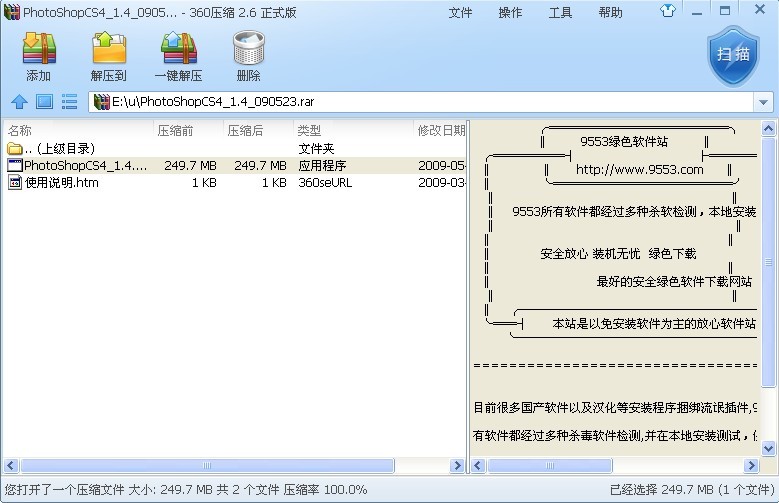Click the http://www.9553.com link text
The image size is (779, 503).
[639, 169]
